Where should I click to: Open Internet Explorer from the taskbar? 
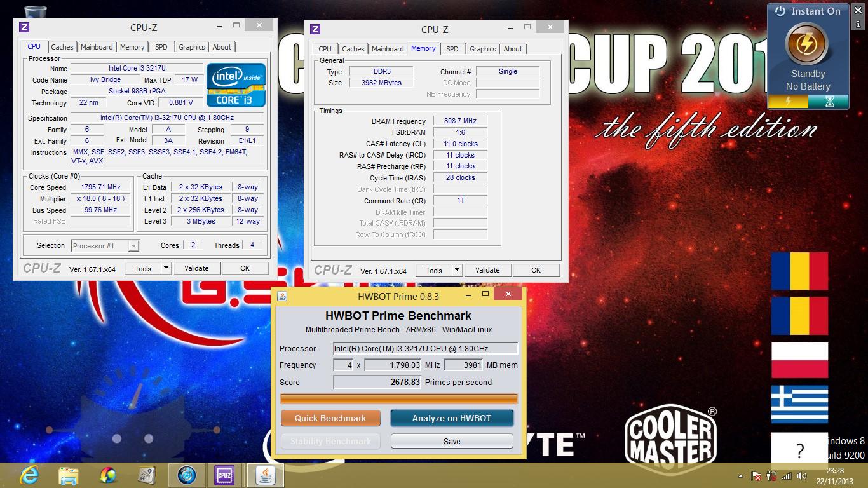[29, 475]
